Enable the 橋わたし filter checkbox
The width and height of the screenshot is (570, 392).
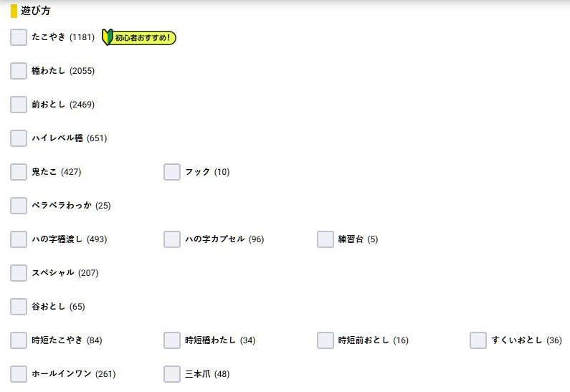point(19,71)
